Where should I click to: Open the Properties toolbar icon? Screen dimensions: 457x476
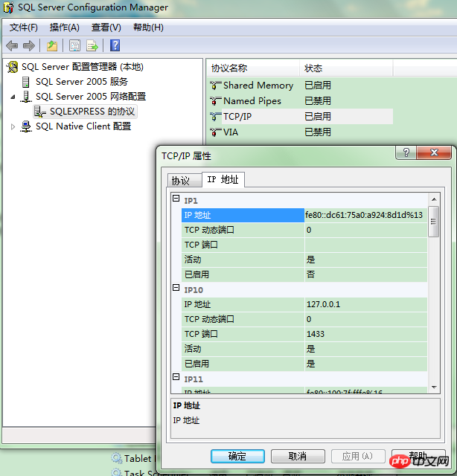pos(74,46)
